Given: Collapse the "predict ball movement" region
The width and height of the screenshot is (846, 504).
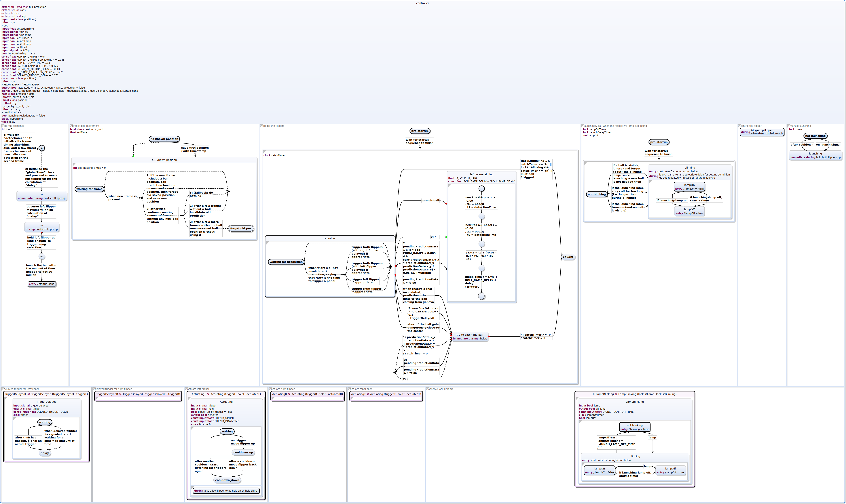Looking at the screenshot, I should [71, 126].
